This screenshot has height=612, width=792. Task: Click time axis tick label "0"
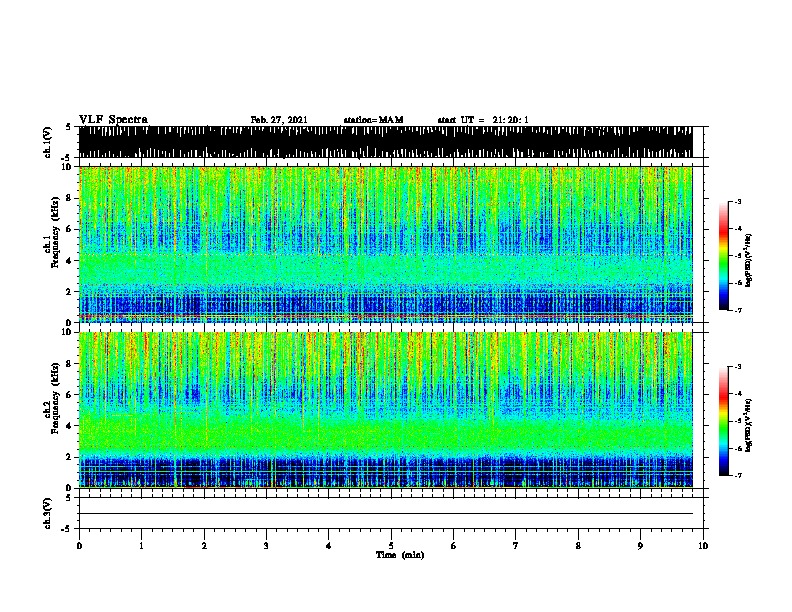79,545
